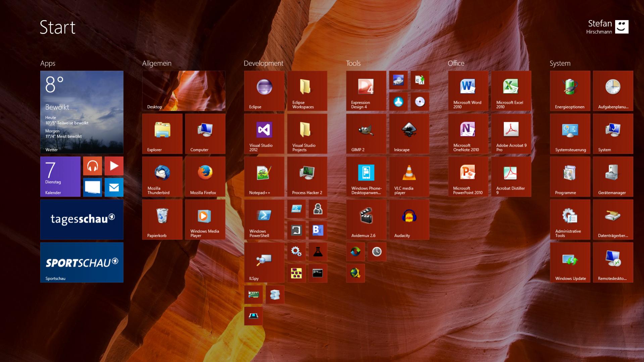Open Systemsteuerung control panel

pyautogui.click(x=570, y=134)
